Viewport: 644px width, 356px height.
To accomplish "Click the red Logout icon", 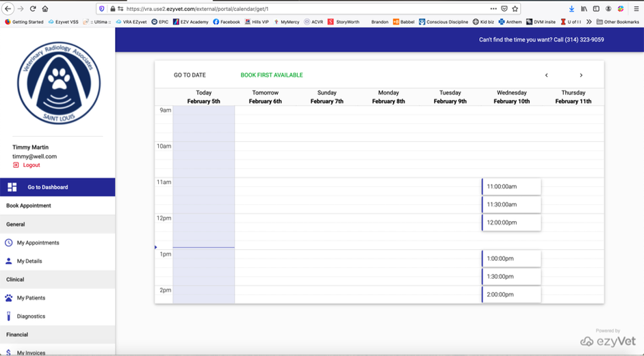I will click(16, 165).
